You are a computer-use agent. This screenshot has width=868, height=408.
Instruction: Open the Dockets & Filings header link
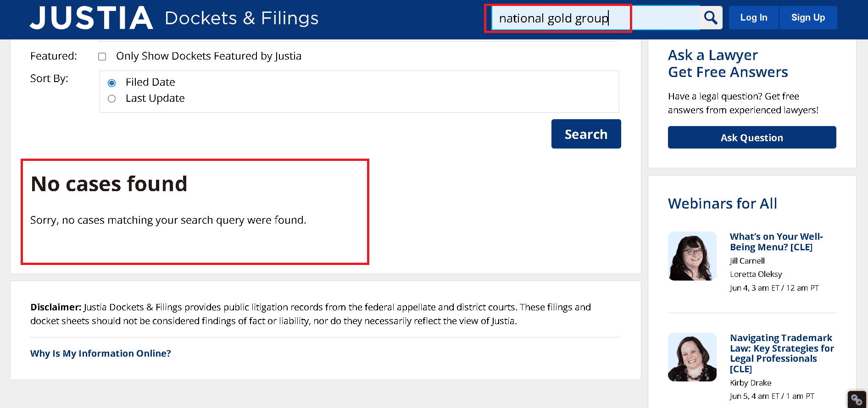tap(241, 18)
